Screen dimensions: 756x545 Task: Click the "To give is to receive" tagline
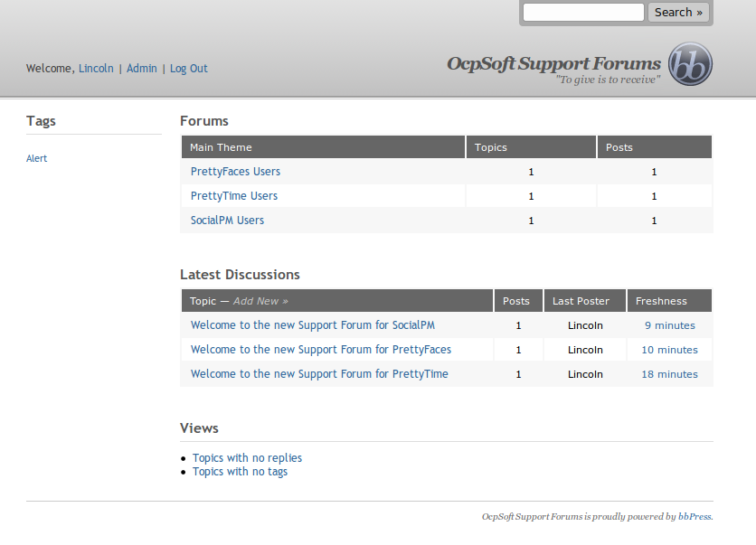[608, 80]
